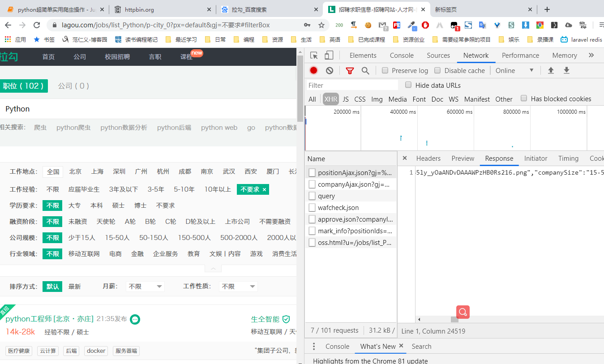The height and width of the screenshot is (364, 604).
Task: Toggle the network filter funnel icon
Action: [350, 70]
